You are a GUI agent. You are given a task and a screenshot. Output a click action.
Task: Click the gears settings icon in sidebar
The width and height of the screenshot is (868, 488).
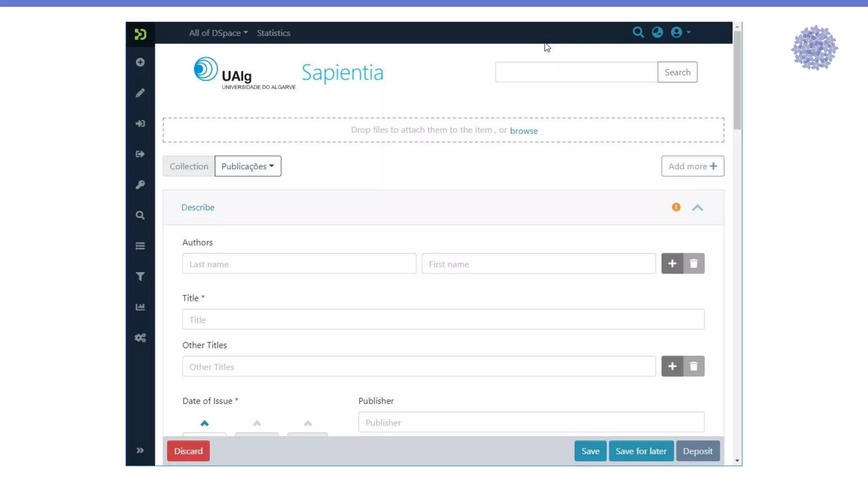pos(140,338)
